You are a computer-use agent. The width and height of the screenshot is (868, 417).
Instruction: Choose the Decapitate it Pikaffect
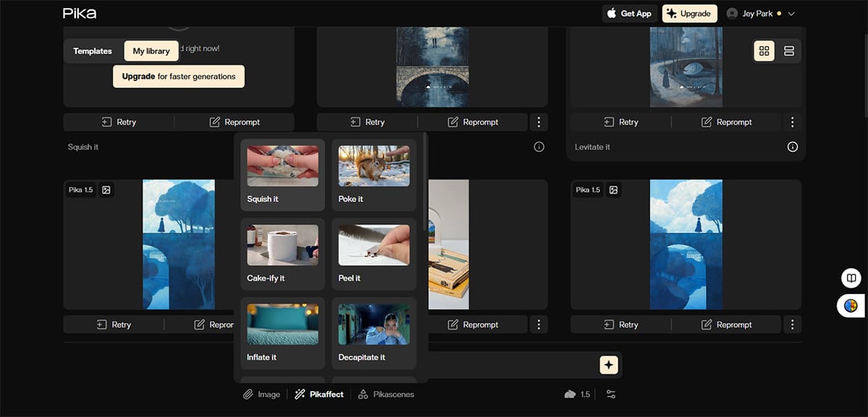click(x=374, y=333)
